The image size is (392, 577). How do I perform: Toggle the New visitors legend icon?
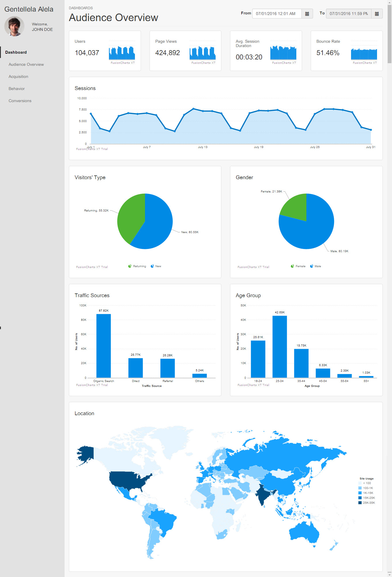[x=152, y=266]
